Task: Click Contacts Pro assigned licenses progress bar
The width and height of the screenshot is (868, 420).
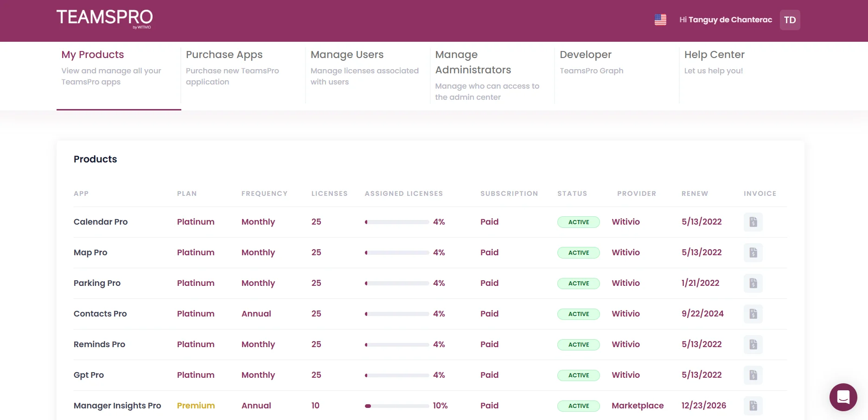Action: click(397, 314)
